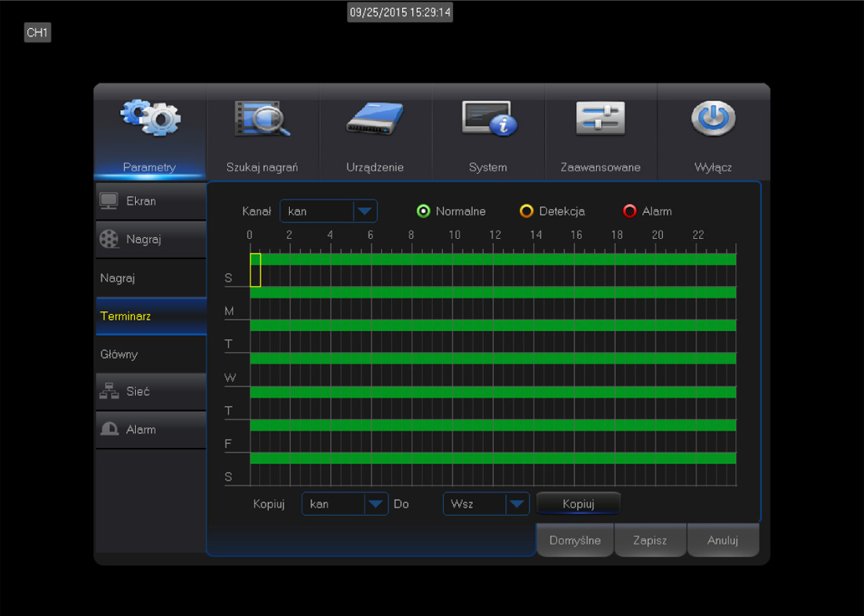The image size is (864, 616).
Task: Click the Domyślne button
Action: (x=575, y=541)
